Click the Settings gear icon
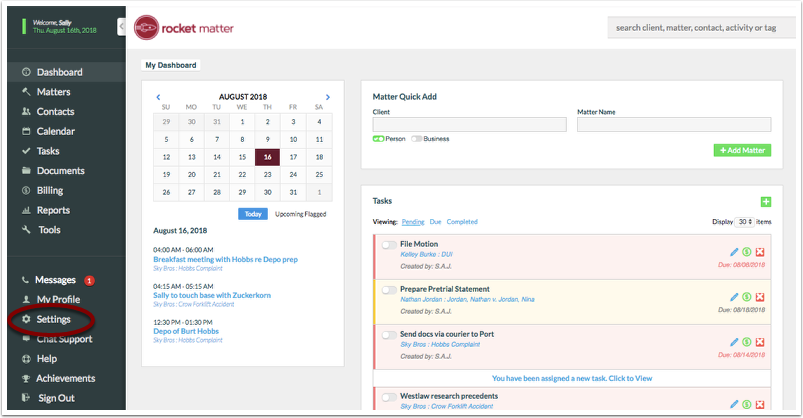This screenshot has height=418, width=803. tap(26, 319)
